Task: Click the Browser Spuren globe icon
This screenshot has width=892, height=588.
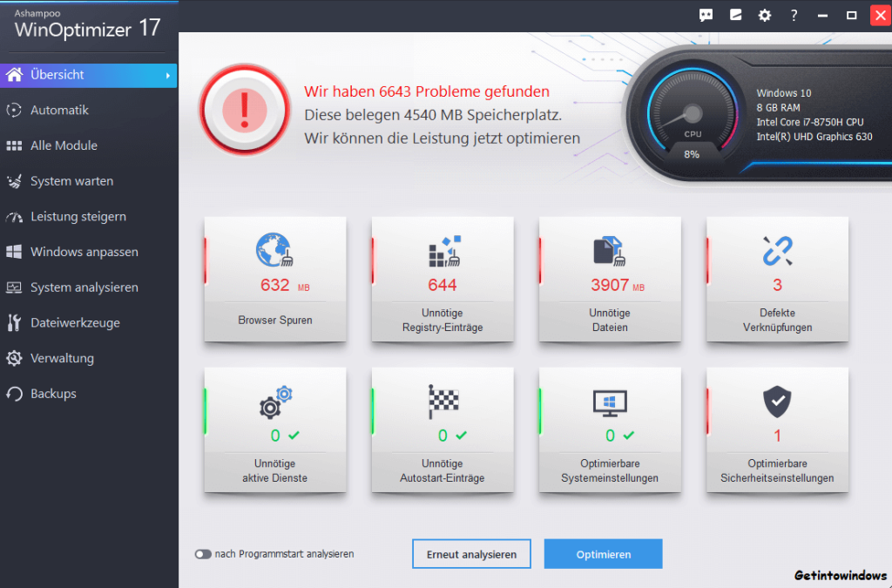Action: pos(274,250)
